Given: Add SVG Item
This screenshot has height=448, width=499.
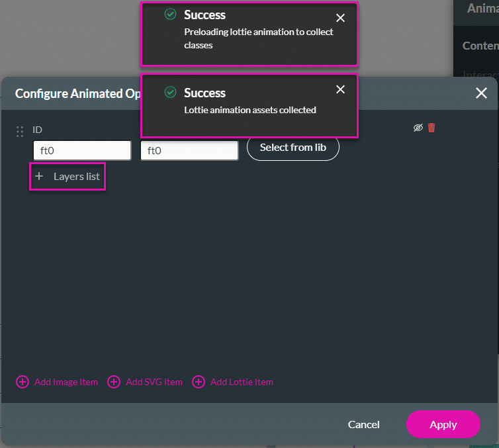Looking at the screenshot, I should tap(145, 382).
